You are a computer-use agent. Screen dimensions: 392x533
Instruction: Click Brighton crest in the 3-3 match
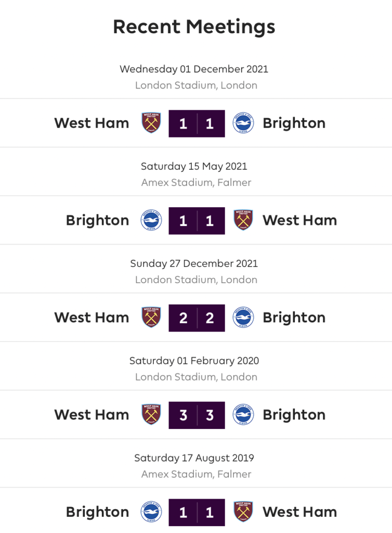pos(243,415)
